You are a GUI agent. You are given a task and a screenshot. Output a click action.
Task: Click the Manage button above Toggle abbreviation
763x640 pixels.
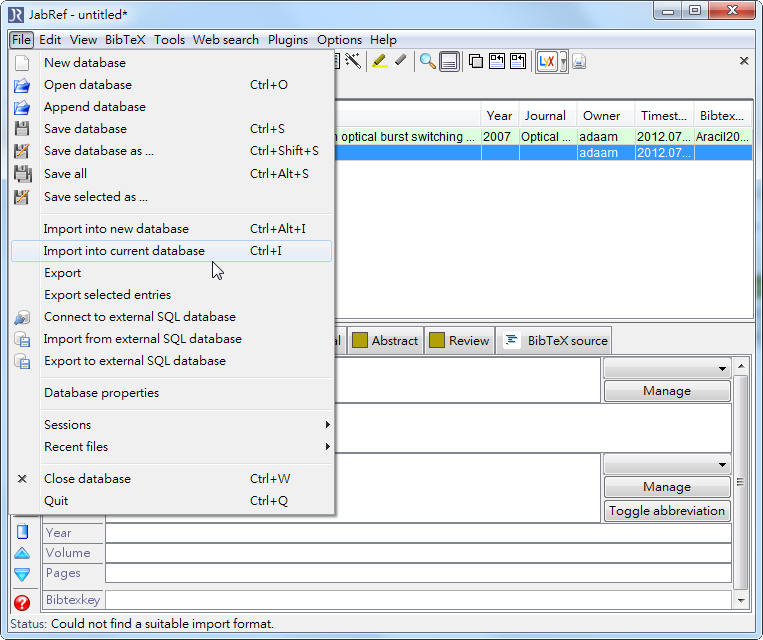pos(667,487)
